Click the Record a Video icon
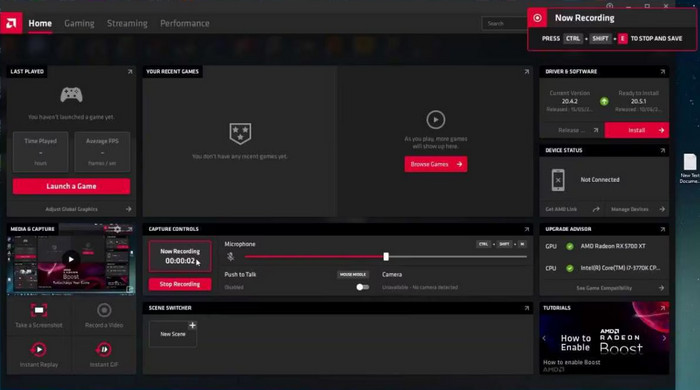This screenshot has height=390, width=700. click(x=104, y=310)
